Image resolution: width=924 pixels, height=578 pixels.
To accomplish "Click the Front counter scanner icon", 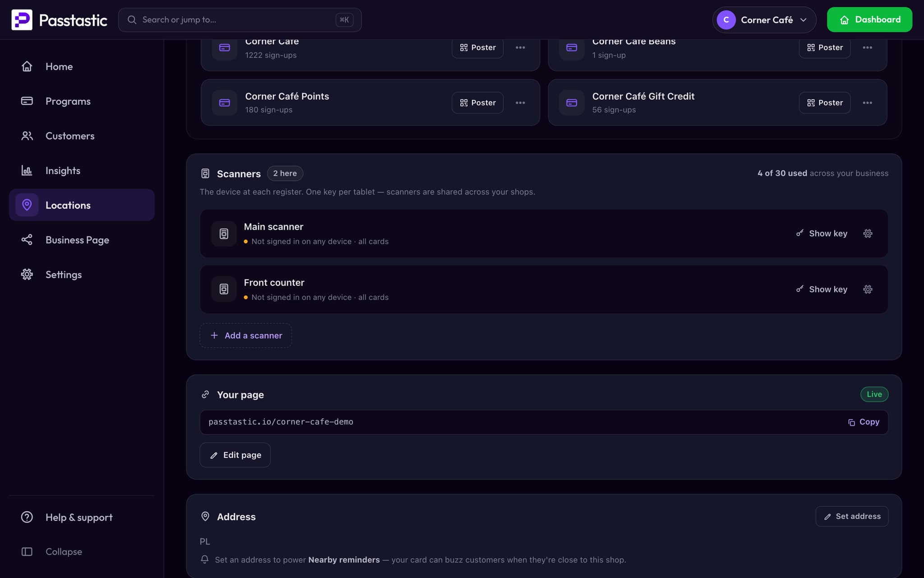I will [x=224, y=289].
